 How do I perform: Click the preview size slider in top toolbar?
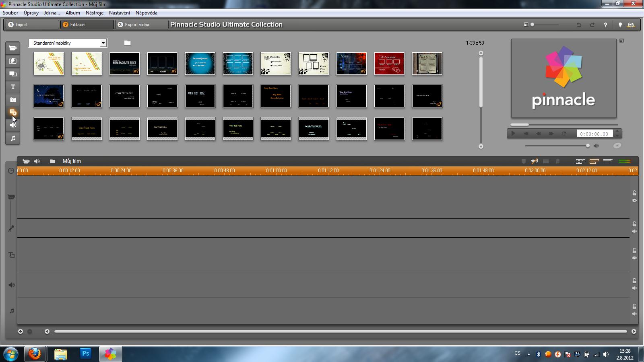(x=544, y=25)
